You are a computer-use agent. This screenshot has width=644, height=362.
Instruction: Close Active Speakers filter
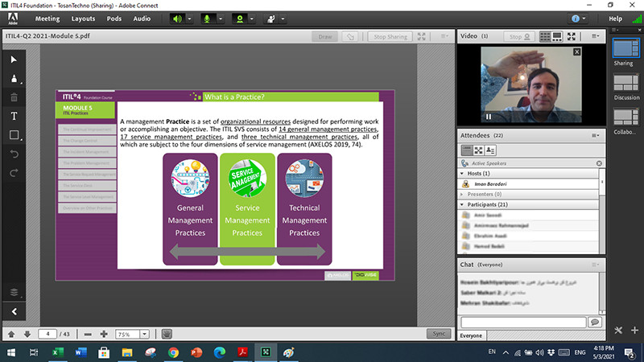(x=599, y=163)
